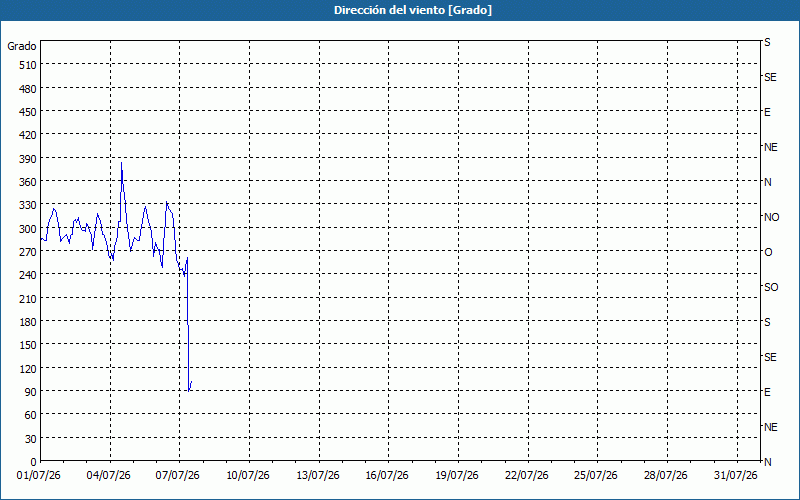Click the 'NE' compass label at the 420 gridline
Viewport: 800px width, 500px height.
(771, 147)
